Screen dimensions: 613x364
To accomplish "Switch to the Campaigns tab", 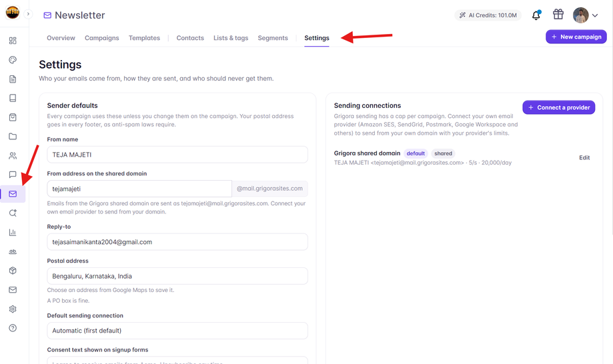I will click(x=101, y=38).
